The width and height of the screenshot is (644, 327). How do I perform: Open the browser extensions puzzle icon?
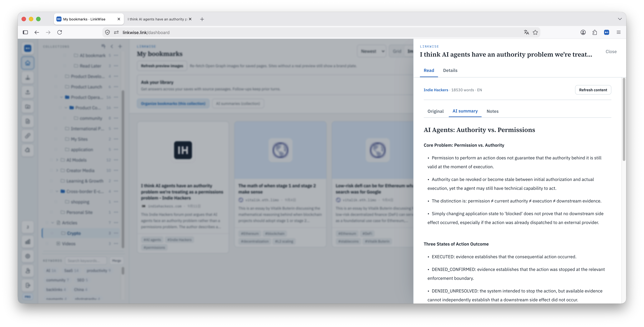pos(595,32)
